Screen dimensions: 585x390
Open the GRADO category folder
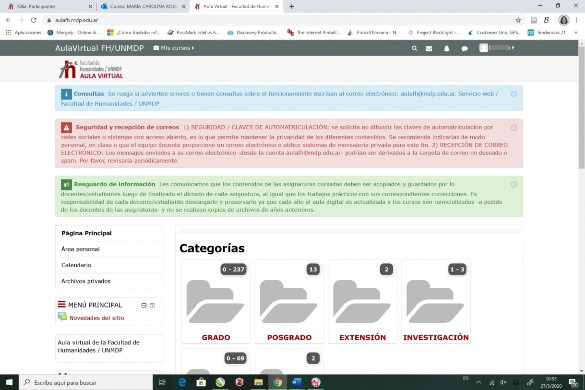pos(216,302)
